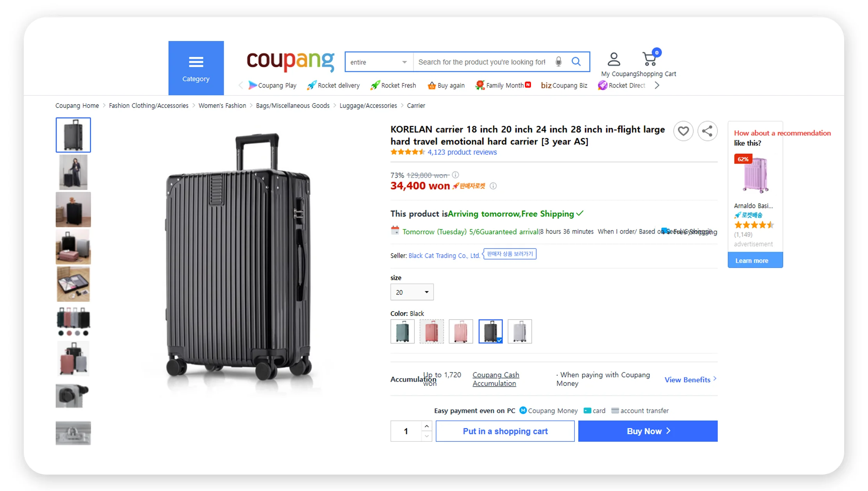Open the Category hamburger menu
The width and height of the screenshot is (868, 491).
point(196,62)
